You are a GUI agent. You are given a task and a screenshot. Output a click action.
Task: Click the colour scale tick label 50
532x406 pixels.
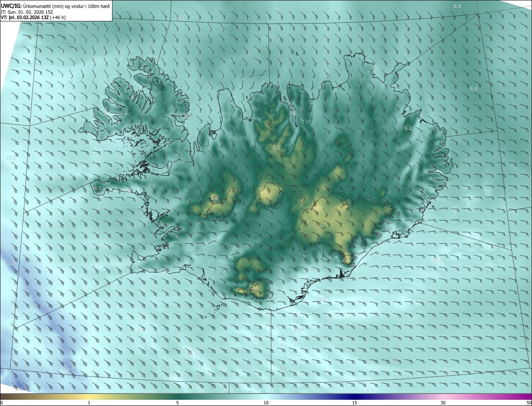coord(529,403)
